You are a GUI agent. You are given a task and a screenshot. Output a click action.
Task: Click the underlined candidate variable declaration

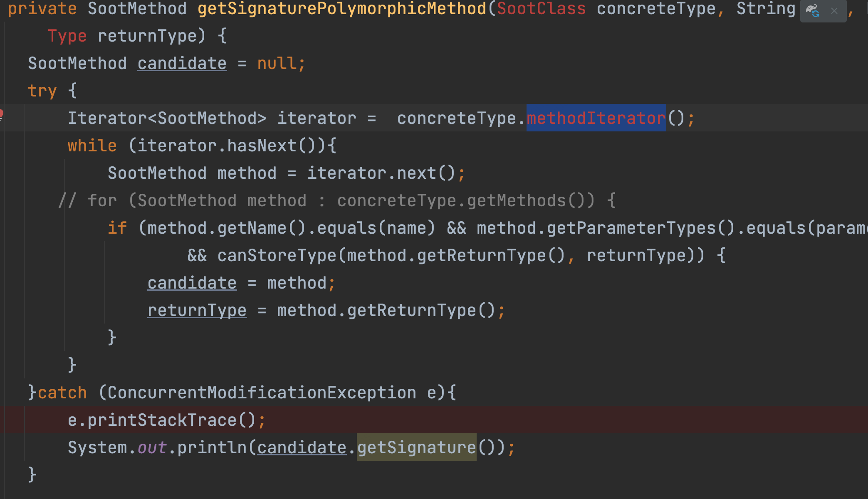(182, 63)
